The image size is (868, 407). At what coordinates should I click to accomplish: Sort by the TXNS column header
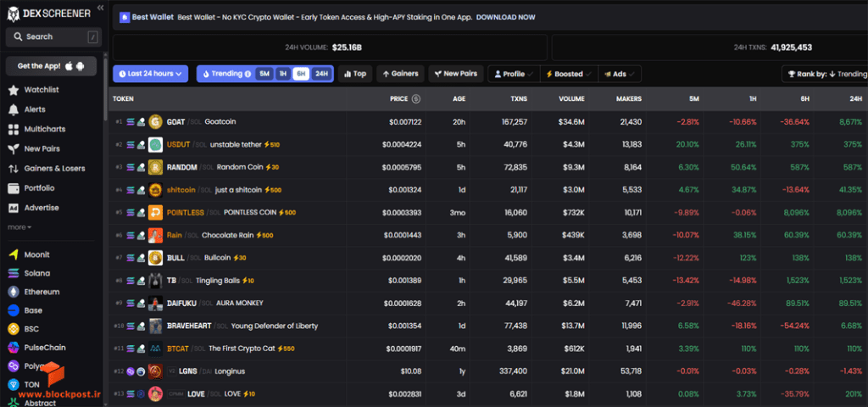519,98
